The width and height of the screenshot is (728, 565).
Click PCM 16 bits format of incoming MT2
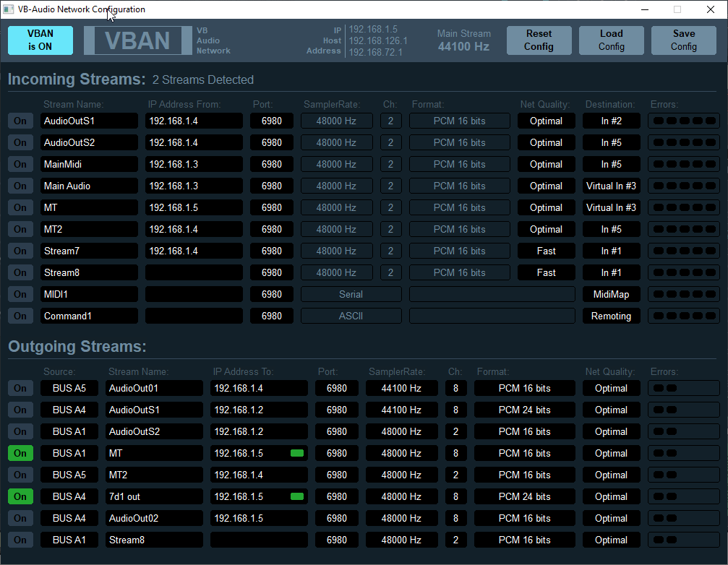pos(460,229)
